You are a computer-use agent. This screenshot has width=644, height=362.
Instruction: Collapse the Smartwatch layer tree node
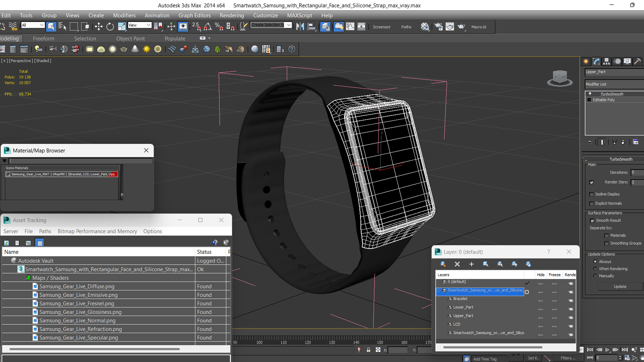point(439,291)
